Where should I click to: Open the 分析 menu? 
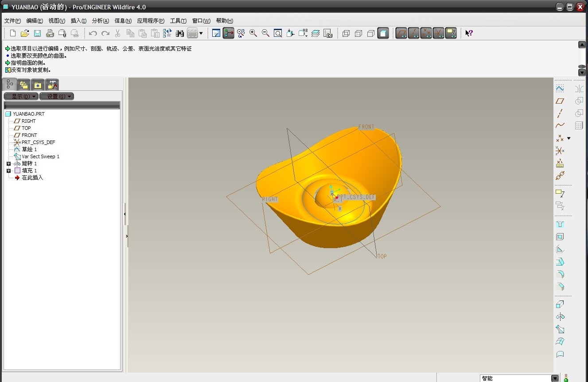click(x=100, y=21)
